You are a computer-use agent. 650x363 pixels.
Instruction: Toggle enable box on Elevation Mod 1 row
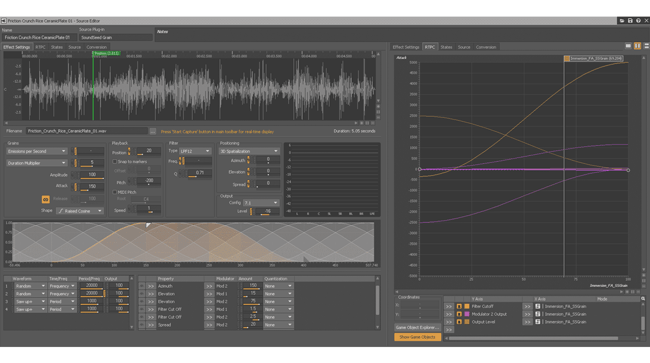click(142, 294)
